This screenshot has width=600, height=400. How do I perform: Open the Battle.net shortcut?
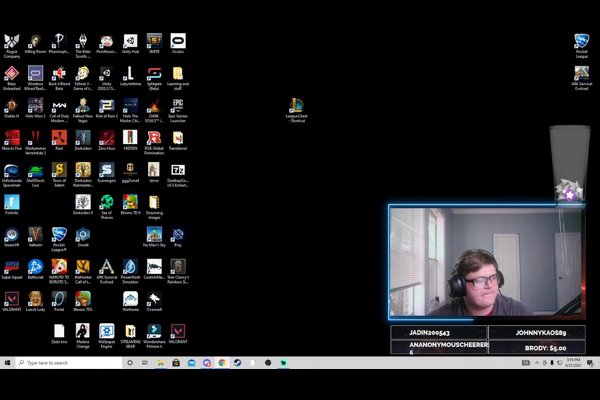click(x=35, y=266)
